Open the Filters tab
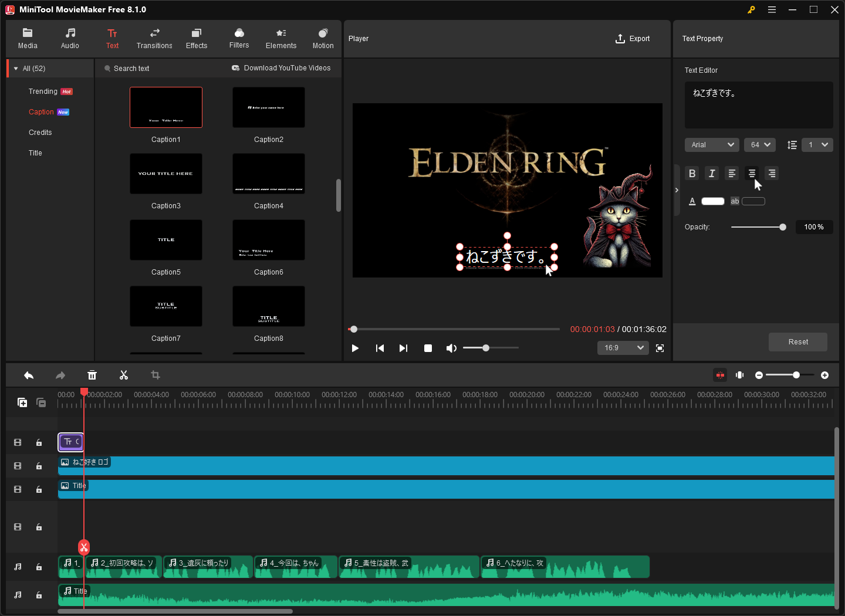 click(x=239, y=39)
